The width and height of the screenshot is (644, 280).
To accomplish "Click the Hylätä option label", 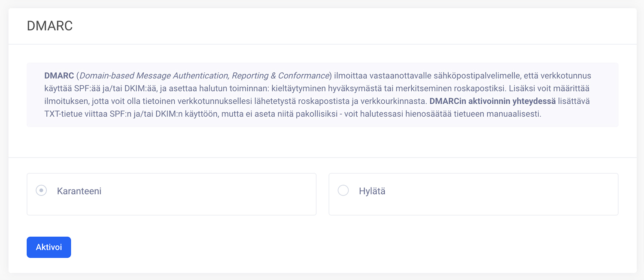I will pos(372,191).
